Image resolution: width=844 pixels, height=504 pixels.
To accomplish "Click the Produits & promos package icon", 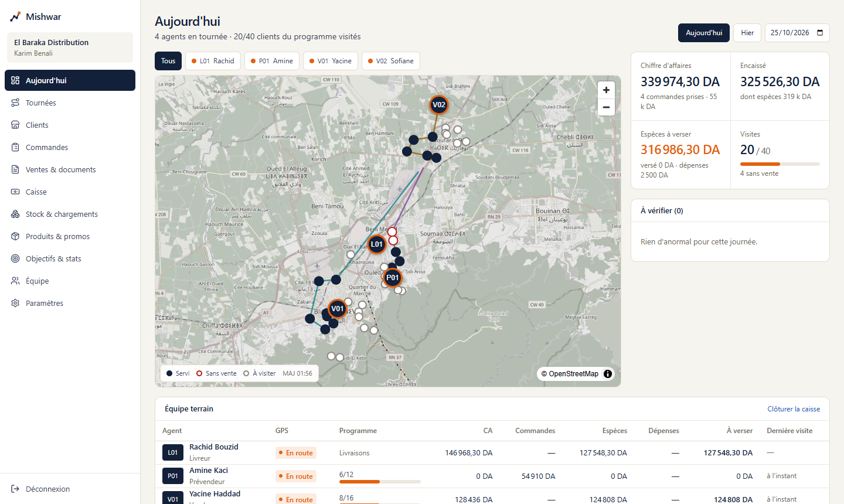I will [x=15, y=236].
